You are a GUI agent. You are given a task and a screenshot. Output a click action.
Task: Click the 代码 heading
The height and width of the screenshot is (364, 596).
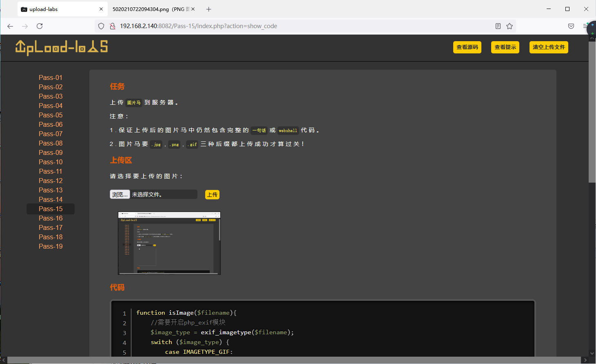(117, 287)
